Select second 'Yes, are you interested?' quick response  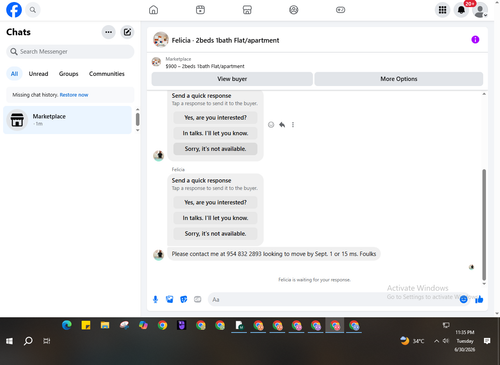click(215, 202)
